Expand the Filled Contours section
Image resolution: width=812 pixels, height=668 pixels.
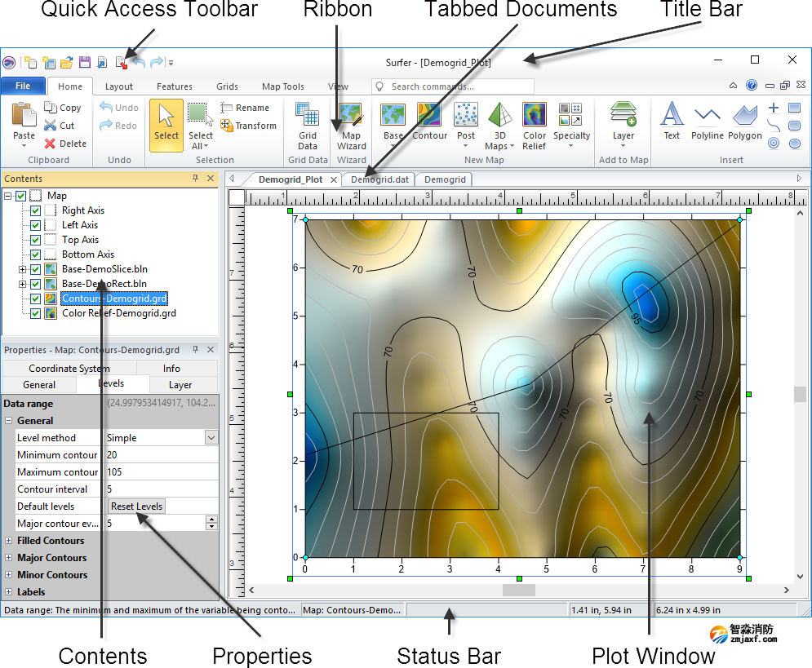(9, 541)
